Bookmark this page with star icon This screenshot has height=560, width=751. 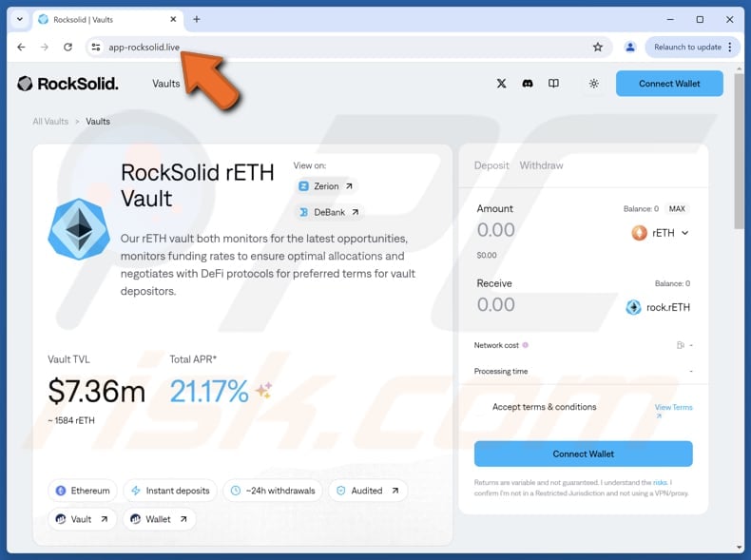point(598,47)
